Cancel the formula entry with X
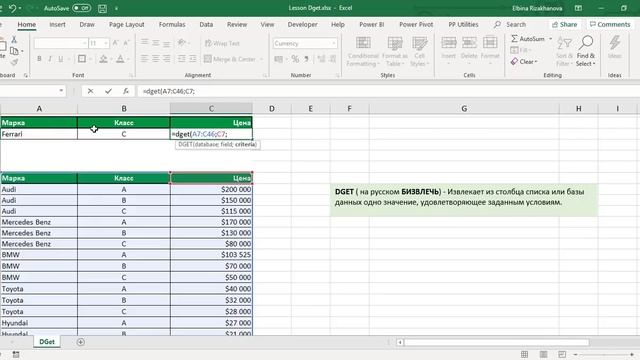640x360 pixels. point(90,91)
